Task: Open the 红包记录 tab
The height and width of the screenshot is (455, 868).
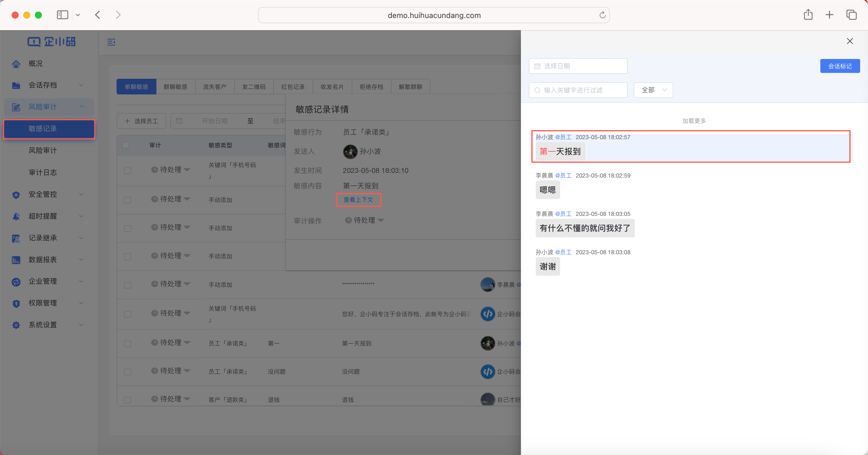Action: (x=293, y=87)
